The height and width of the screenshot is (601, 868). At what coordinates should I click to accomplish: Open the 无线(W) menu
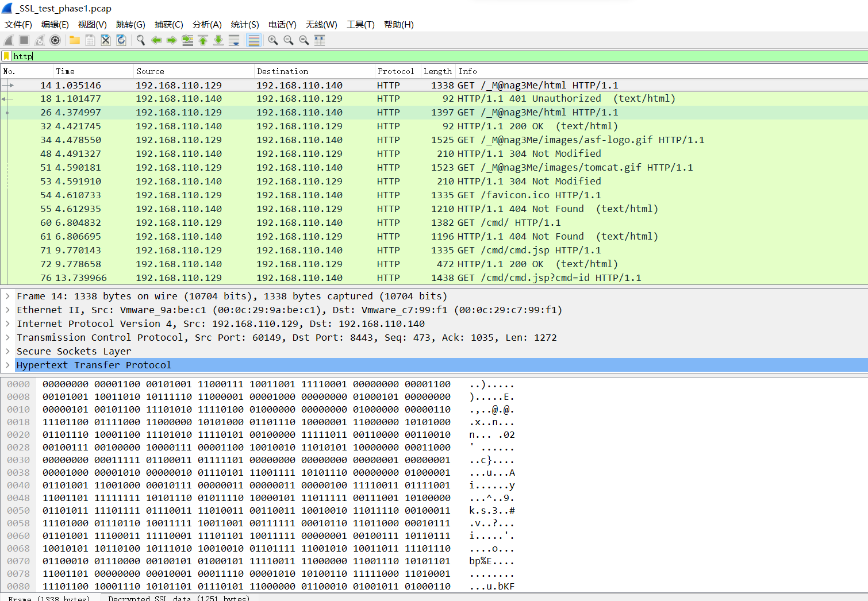321,25
